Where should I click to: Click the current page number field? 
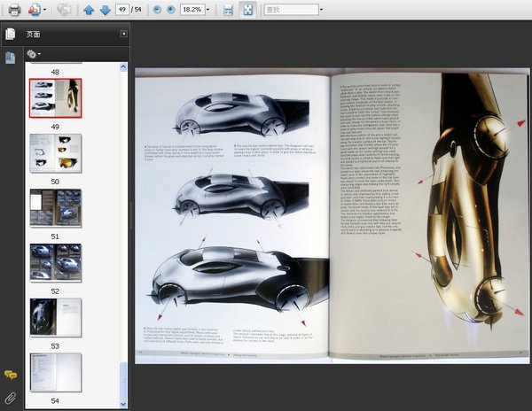pyautogui.click(x=121, y=10)
